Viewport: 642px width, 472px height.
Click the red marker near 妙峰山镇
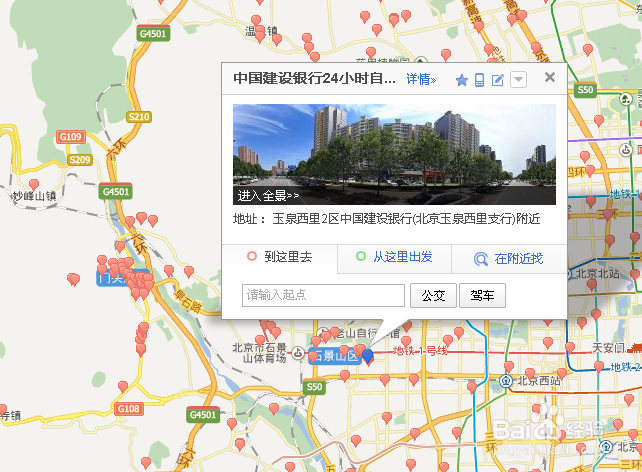tap(34, 185)
